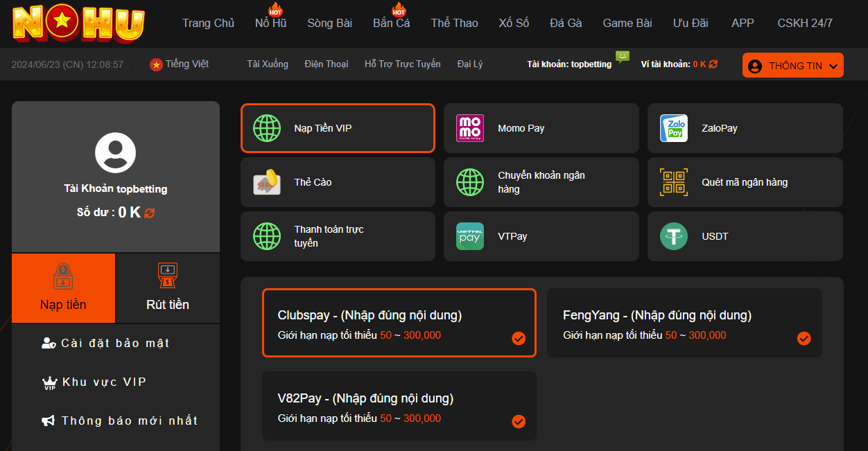Switch to the Nạp tiền tab
The width and height of the screenshot is (868, 451).
coord(63,288)
